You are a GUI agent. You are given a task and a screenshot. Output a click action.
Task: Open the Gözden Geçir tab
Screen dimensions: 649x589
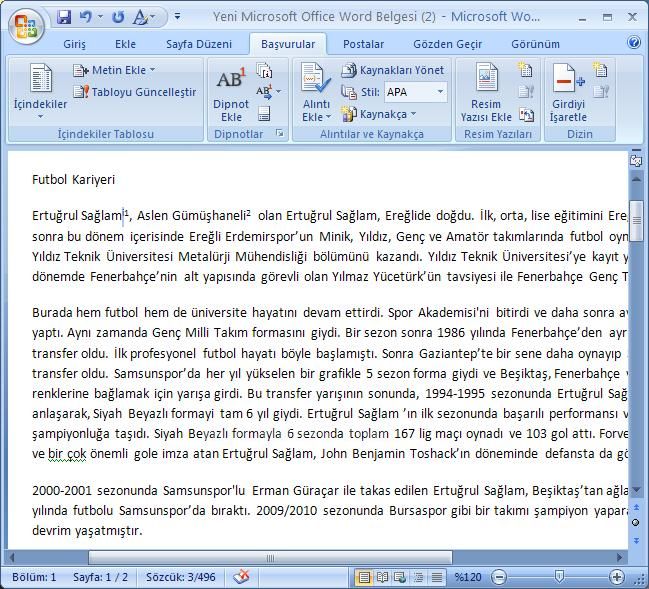[x=447, y=44]
